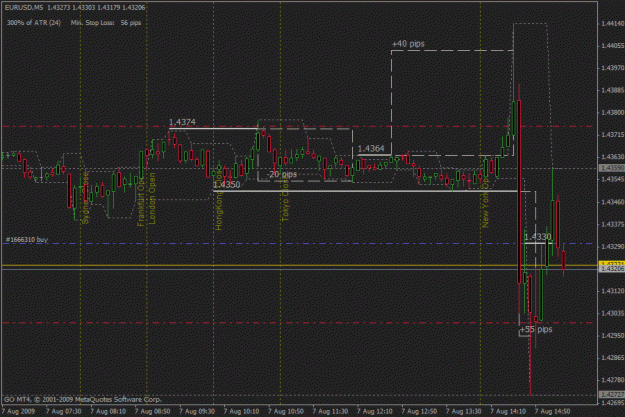Select the solid yellow horizontal line
The width and height of the screenshot is (625, 417).
pyautogui.click(x=300, y=265)
